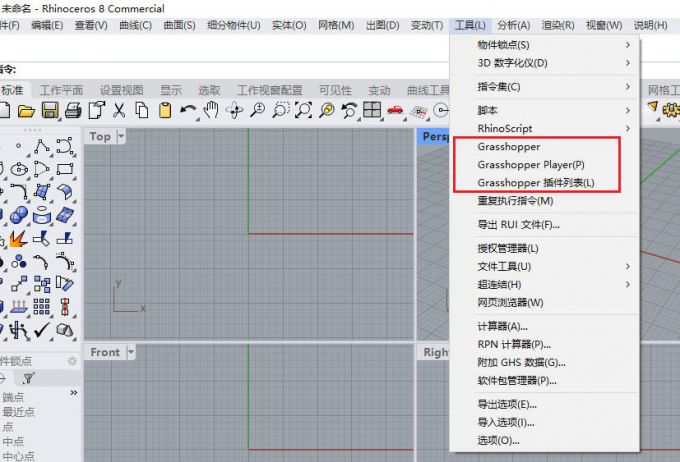The image size is (680, 462).
Task: Switch to the 显示 toolbar tab
Action: point(171,90)
